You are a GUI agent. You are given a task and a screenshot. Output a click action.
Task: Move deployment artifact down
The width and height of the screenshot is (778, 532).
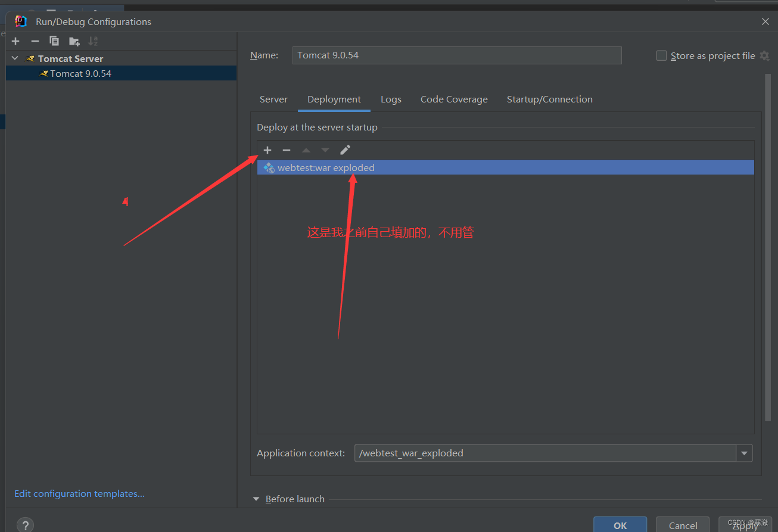click(325, 150)
